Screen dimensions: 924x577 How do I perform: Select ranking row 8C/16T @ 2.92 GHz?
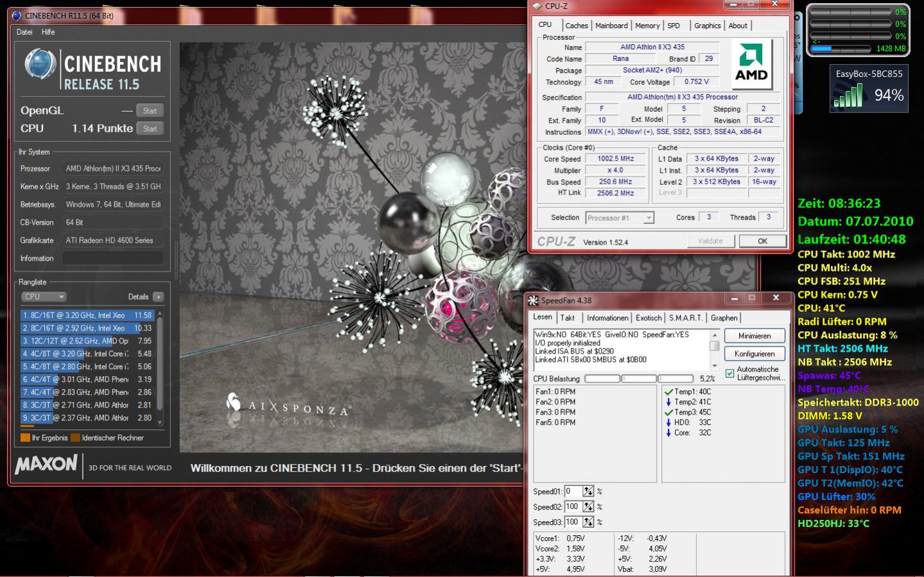click(87, 328)
